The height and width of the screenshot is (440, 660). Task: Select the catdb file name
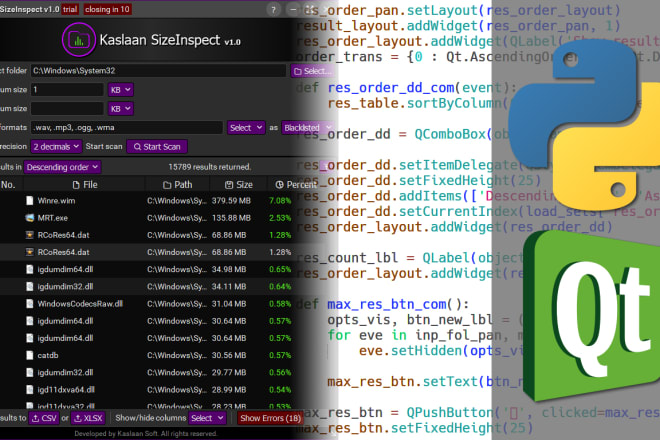coord(48,356)
